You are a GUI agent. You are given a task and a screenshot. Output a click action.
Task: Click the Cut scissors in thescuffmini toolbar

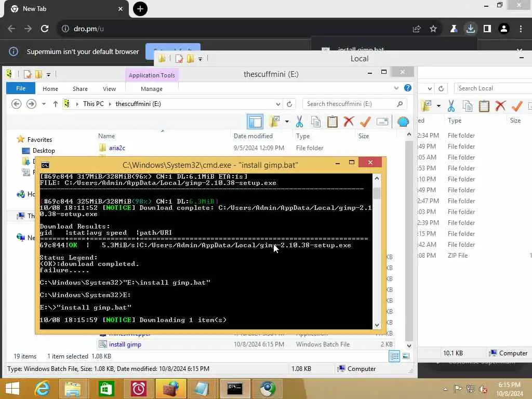click(x=299, y=122)
